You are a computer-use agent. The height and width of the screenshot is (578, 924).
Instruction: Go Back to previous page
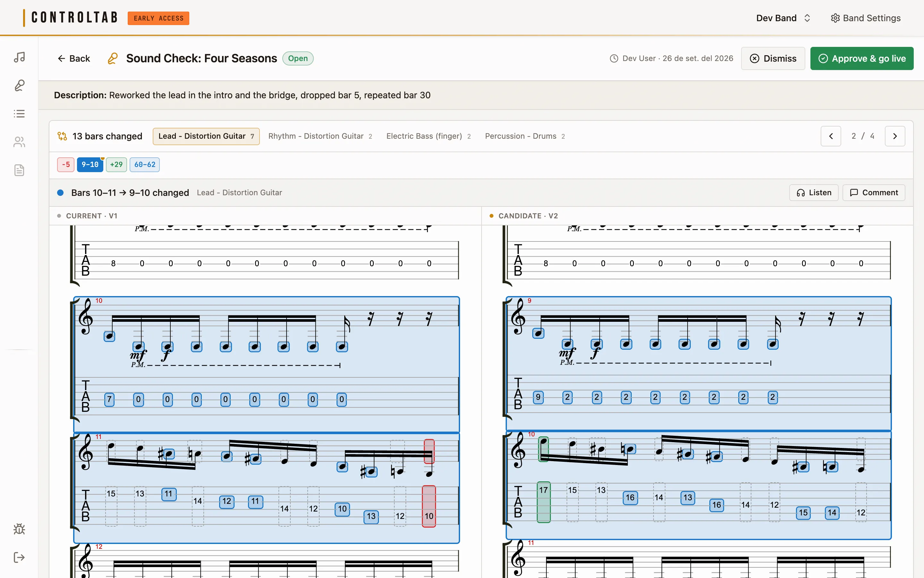(74, 58)
